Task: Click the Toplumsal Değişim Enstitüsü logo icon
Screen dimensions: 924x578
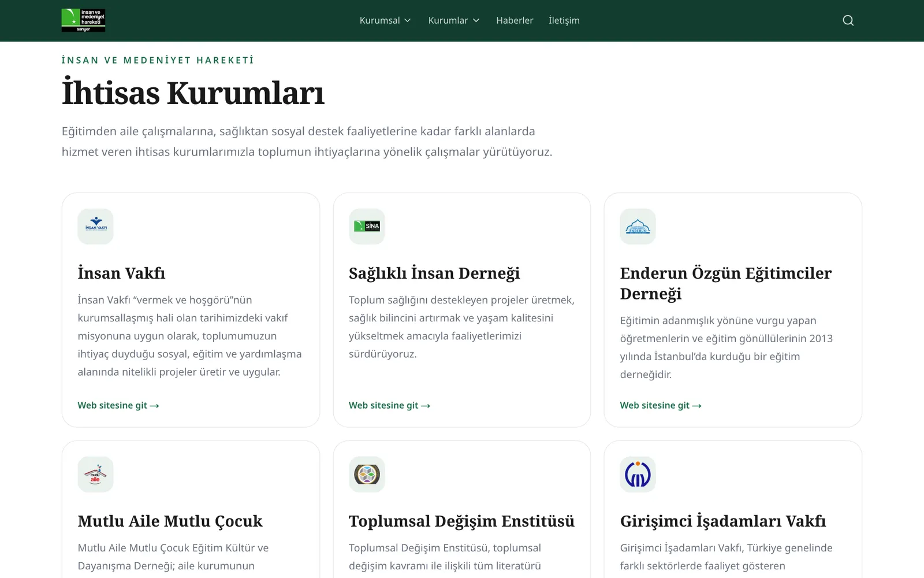Action: point(367,475)
